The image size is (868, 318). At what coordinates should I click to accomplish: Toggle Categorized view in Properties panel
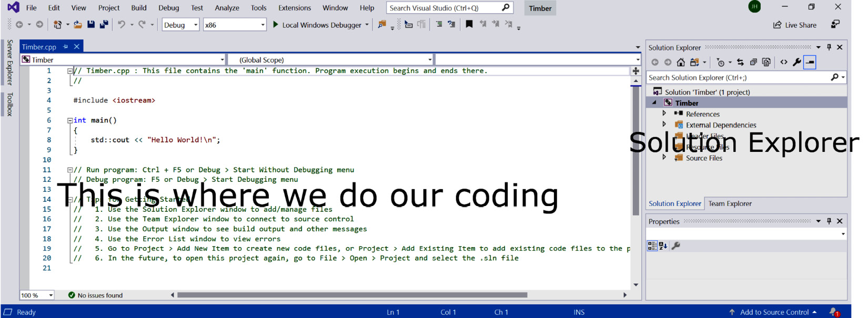tap(652, 245)
